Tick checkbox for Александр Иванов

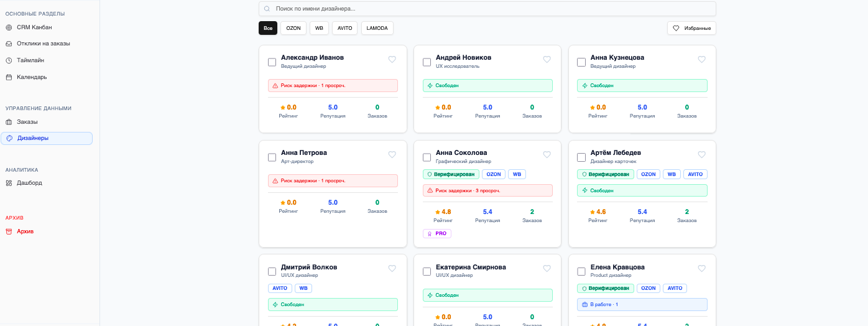pos(272,62)
